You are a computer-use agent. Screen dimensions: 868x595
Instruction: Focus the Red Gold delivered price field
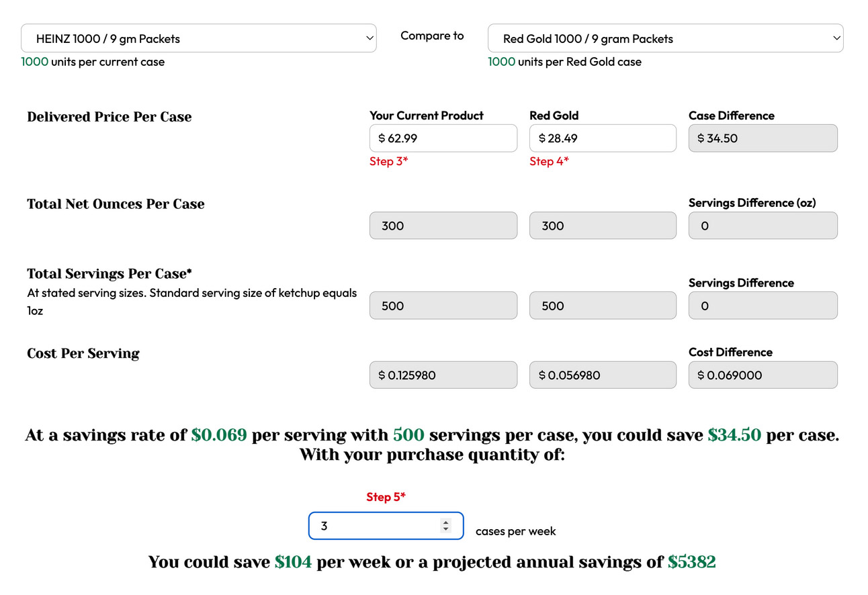tap(603, 138)
